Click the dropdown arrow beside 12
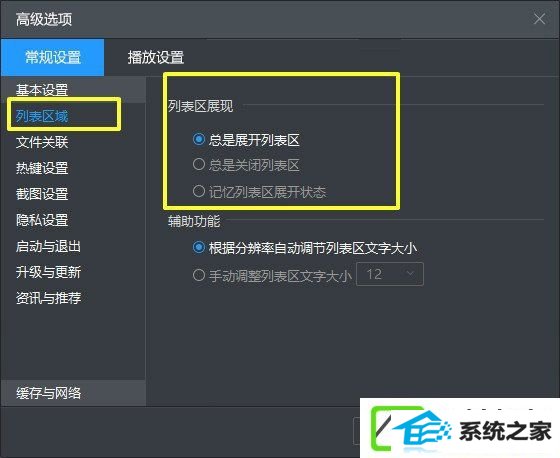 (410, 274)
